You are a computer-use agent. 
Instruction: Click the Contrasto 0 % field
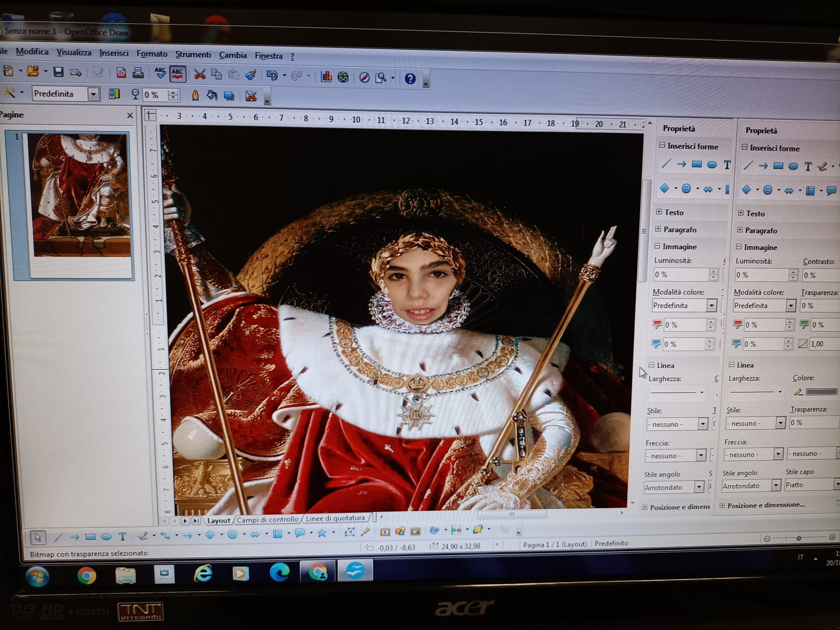coord(820,276)
